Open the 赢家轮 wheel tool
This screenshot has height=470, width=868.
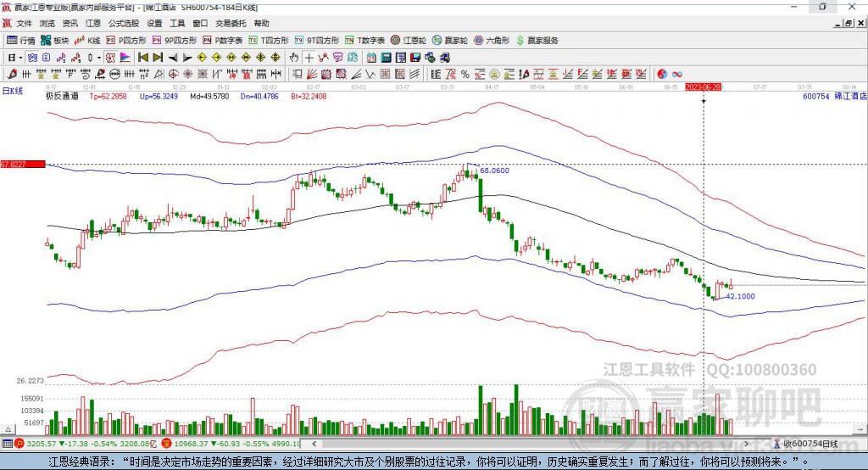click(450, 41)
